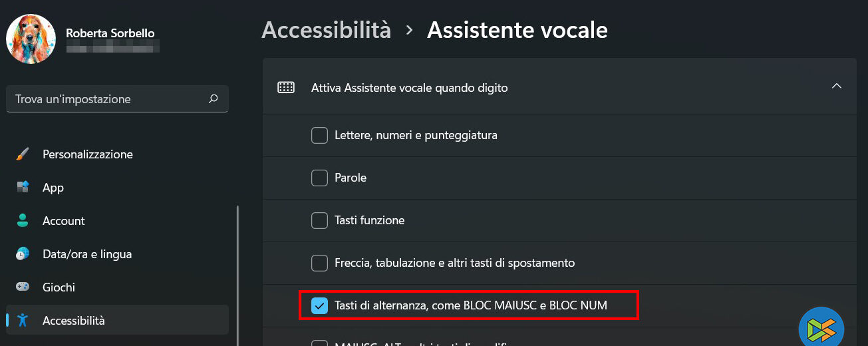
Task: Click the user avatar picture
Action: click(31, 39)
